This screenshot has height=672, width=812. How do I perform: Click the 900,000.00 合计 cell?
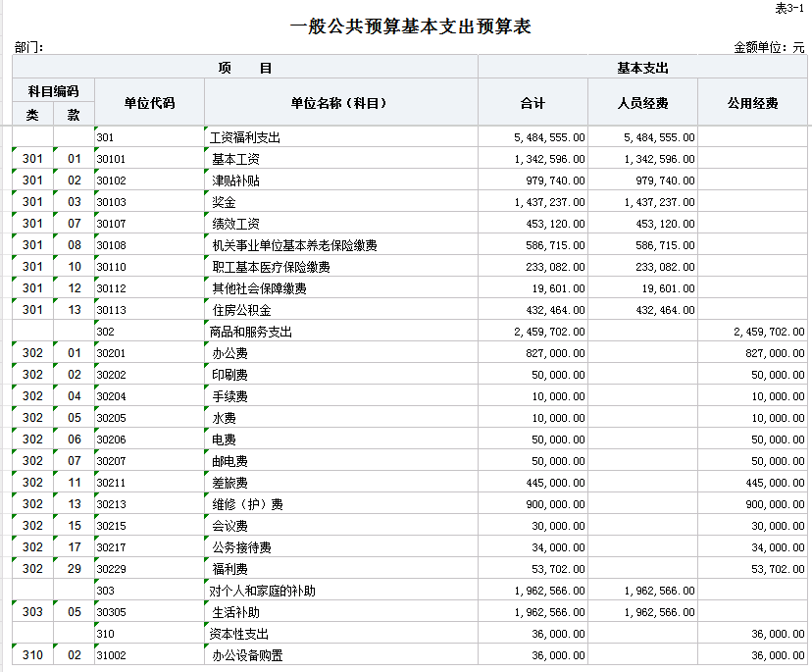click(533, 504)
